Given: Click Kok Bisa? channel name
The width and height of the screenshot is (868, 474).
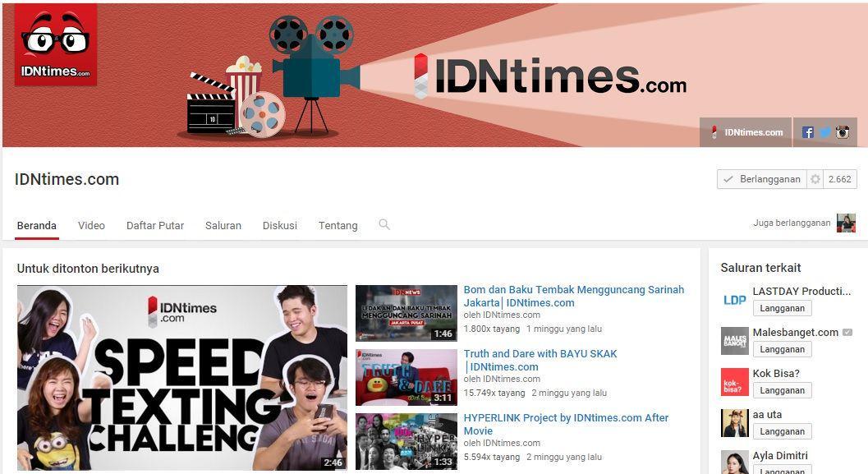Looking at the screenshot, I should [x=776, y=373].
